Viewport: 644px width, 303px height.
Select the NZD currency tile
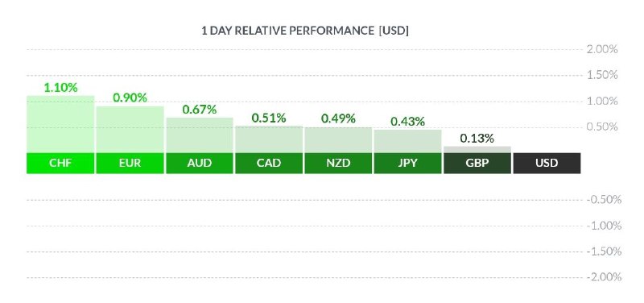click(338, 164)
